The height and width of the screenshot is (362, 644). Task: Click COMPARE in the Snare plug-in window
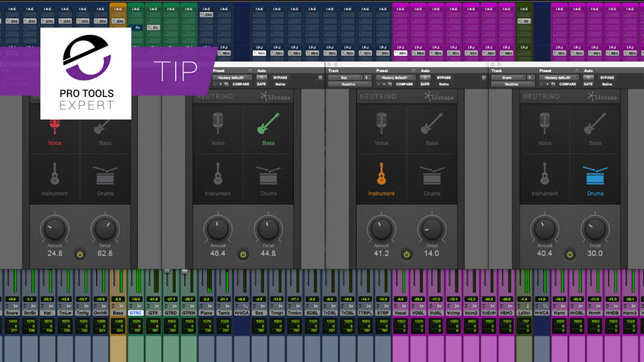pos(567,84)
